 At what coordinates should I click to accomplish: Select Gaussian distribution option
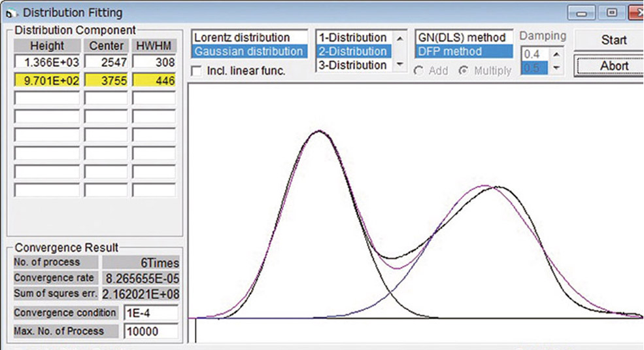249,51
